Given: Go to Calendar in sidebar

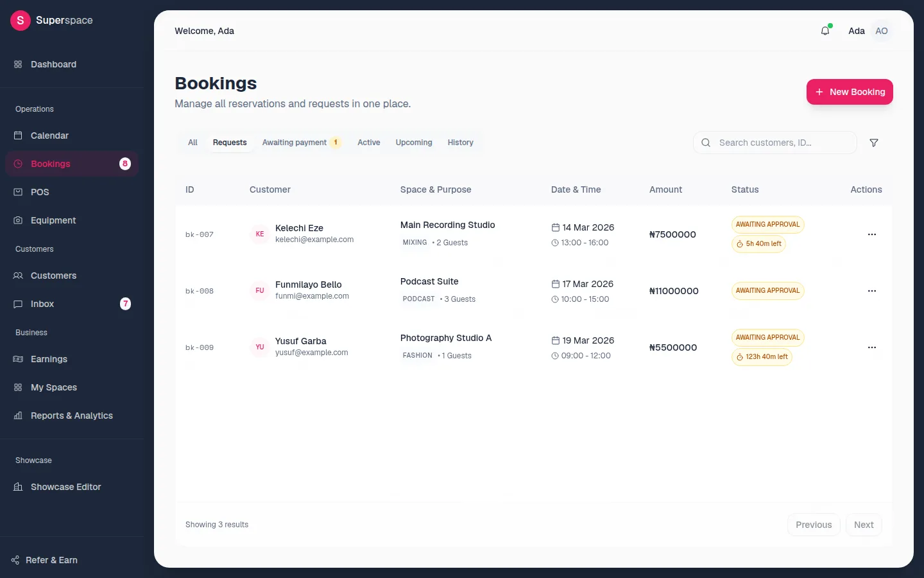Looking at the screenshot, I should pos(72,136).
